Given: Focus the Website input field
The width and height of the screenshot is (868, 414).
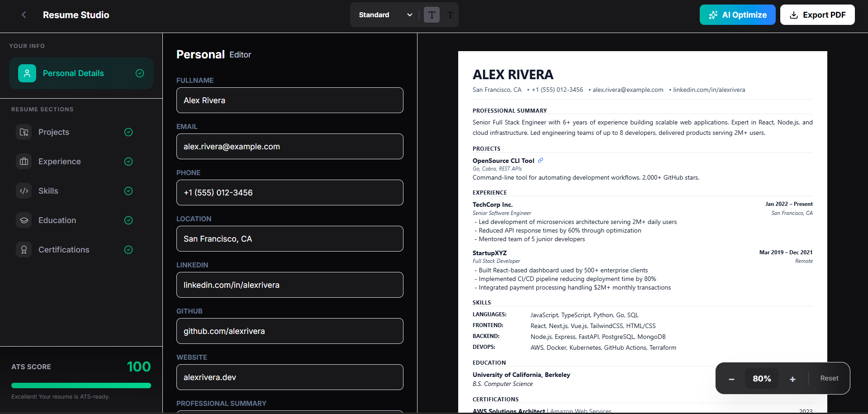Looking at the screenshot, I should [x=289, y=377].
